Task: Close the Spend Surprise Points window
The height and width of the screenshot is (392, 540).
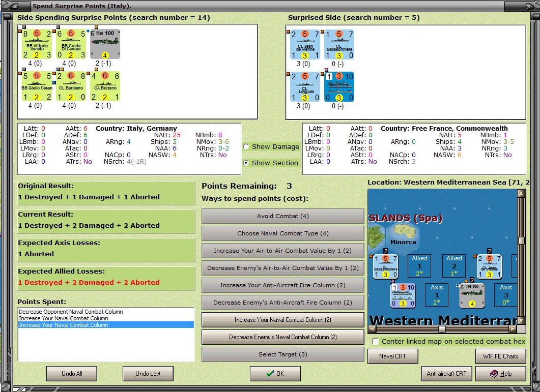Action: coord(529,6)
